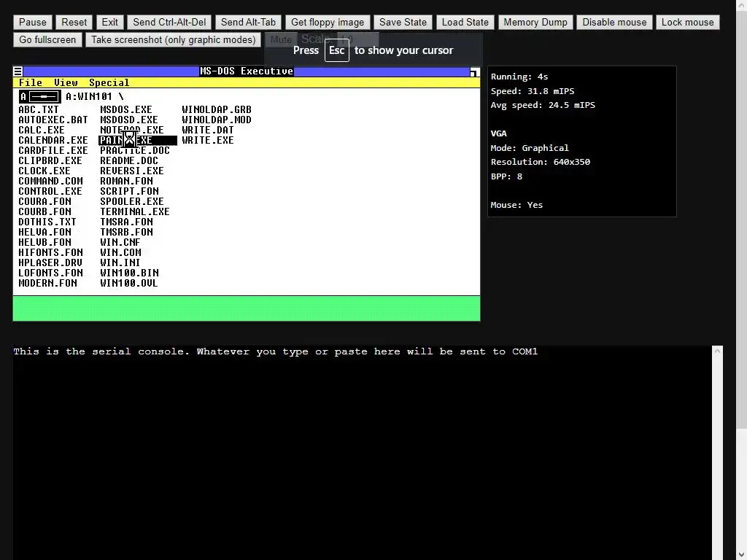Select WIN100.BIN file

[x=130, y=273]
